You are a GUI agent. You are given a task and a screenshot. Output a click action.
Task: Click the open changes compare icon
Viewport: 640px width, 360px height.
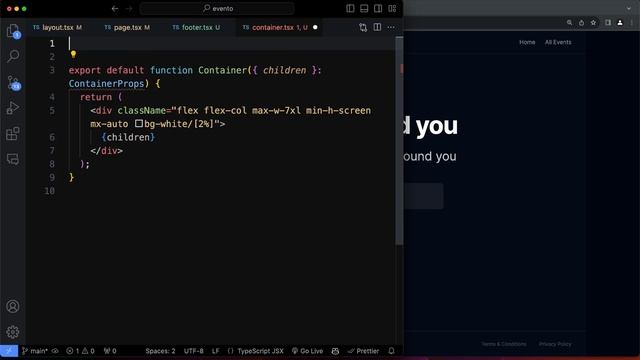click(363, 27)
